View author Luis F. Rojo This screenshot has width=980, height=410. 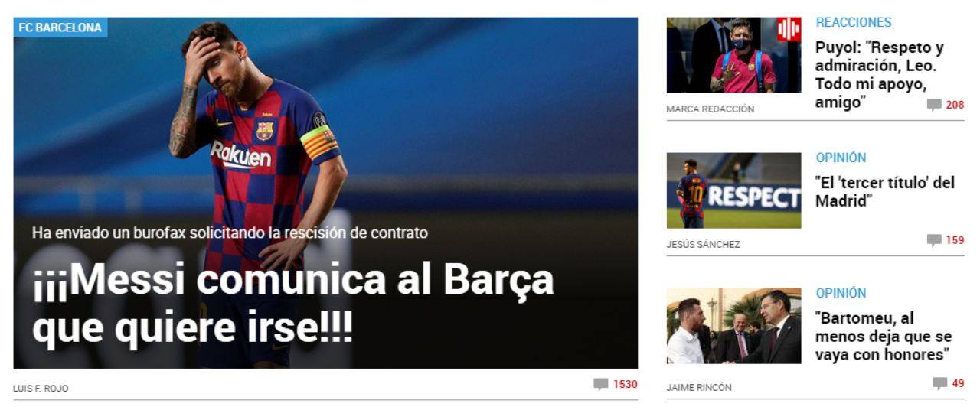41,389
